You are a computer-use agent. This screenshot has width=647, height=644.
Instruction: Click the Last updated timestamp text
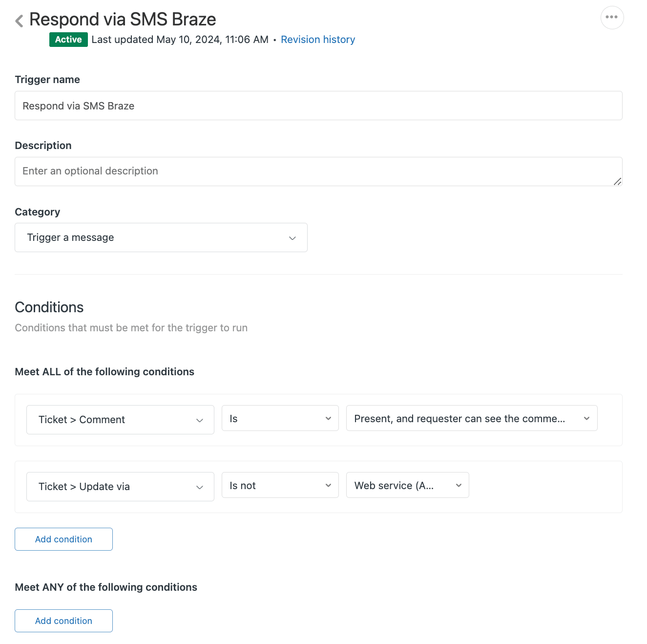180,40
